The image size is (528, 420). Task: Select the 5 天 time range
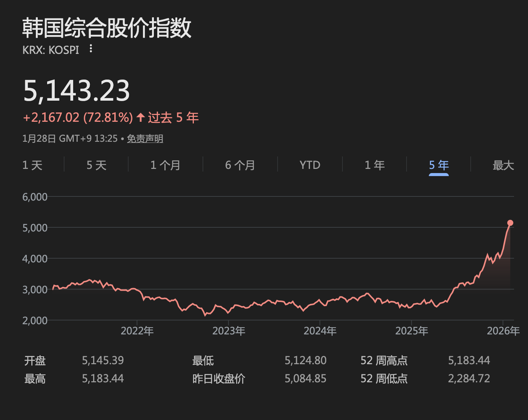point(97,165)
